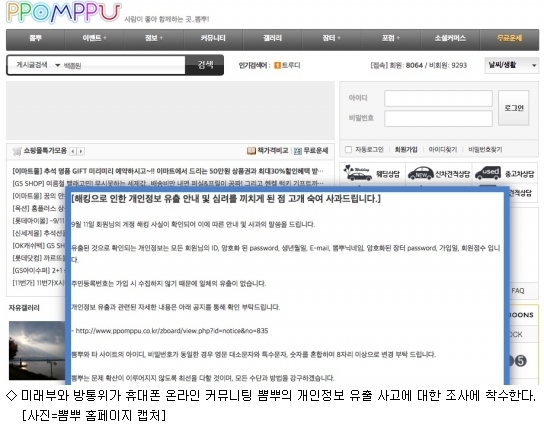The image size is (544, 425).
Task: Click the 책가격비교 book icon
Action: point(251,151)
